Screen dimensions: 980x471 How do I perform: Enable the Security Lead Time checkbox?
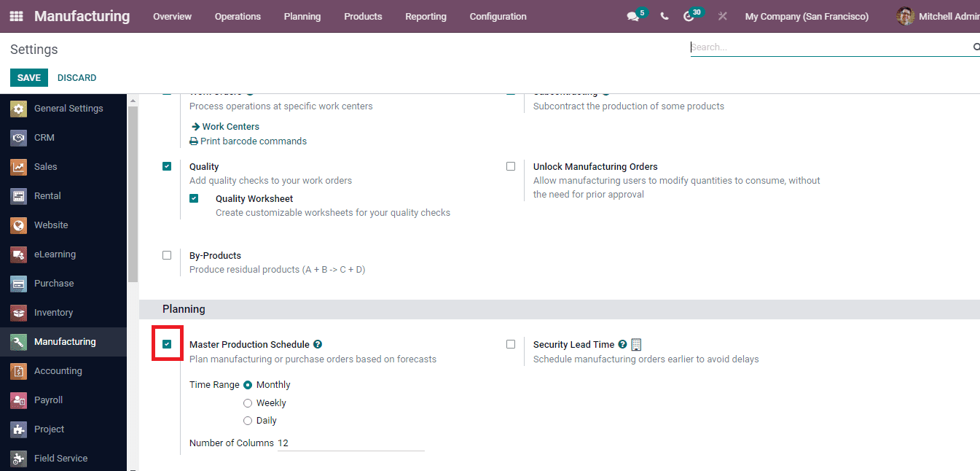point(511,343)
